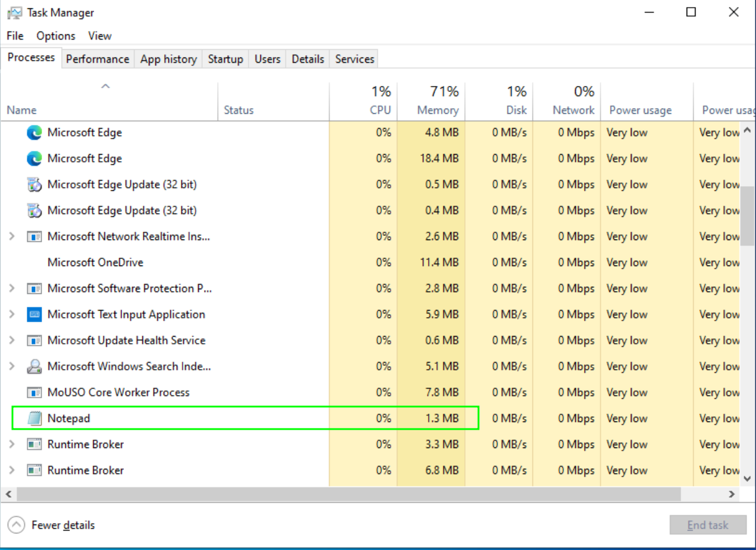Click the Task Manager icon in title bar
This screenshot has width=756, height=550.
click(14, 12)
